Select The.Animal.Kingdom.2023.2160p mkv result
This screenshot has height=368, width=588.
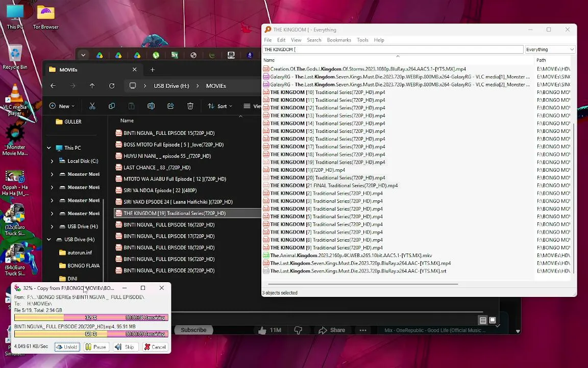point(351,256)
